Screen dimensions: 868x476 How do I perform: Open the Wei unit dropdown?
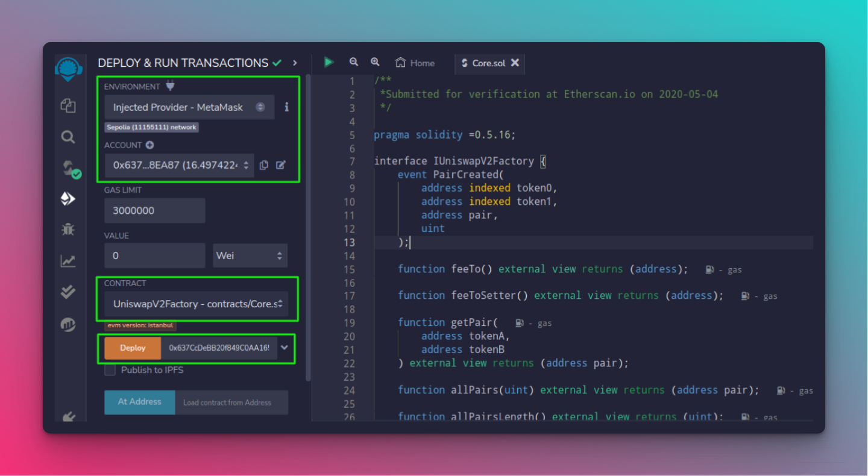click(250, 255)
